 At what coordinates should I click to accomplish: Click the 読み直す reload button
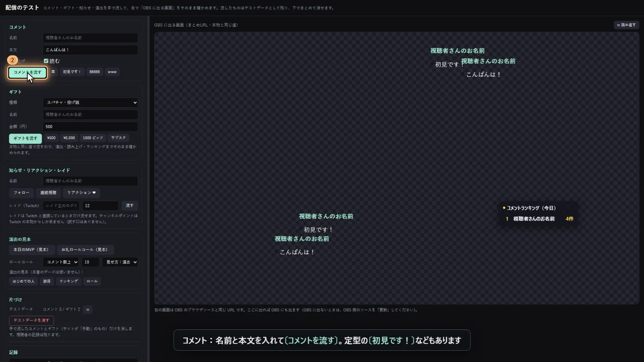point(626,25)
